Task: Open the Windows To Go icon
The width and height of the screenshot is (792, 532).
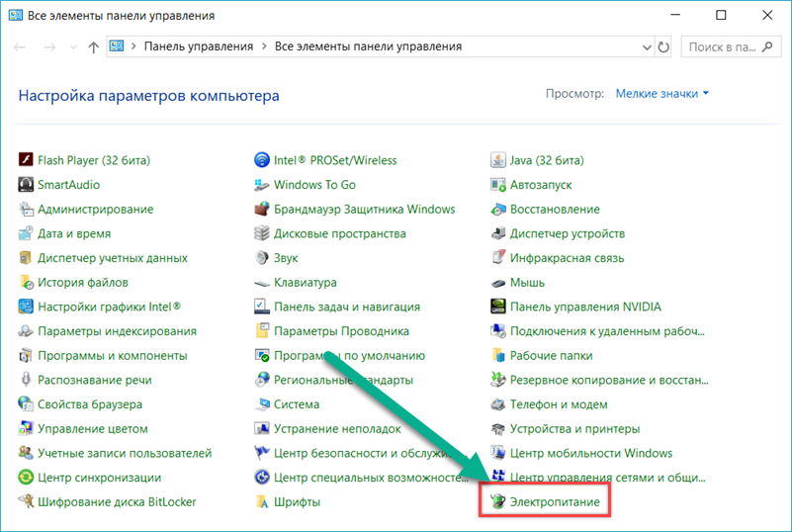Action: coord(262,184)
